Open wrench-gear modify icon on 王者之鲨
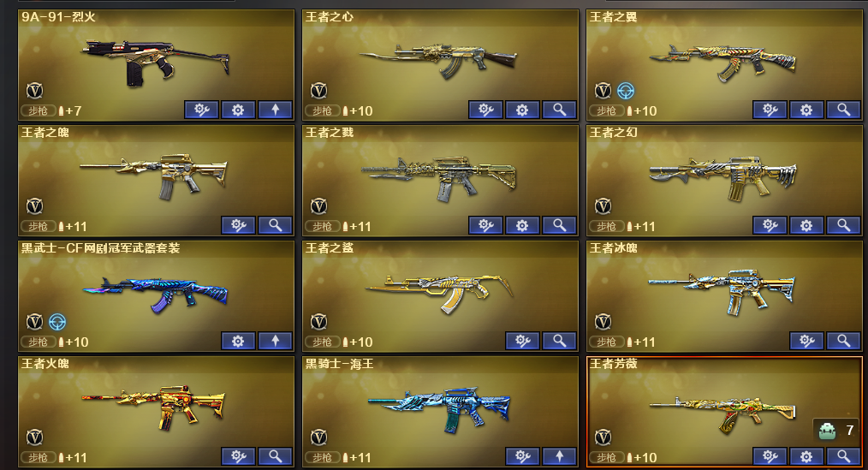868x470 pixels. (x=522, y=341)
